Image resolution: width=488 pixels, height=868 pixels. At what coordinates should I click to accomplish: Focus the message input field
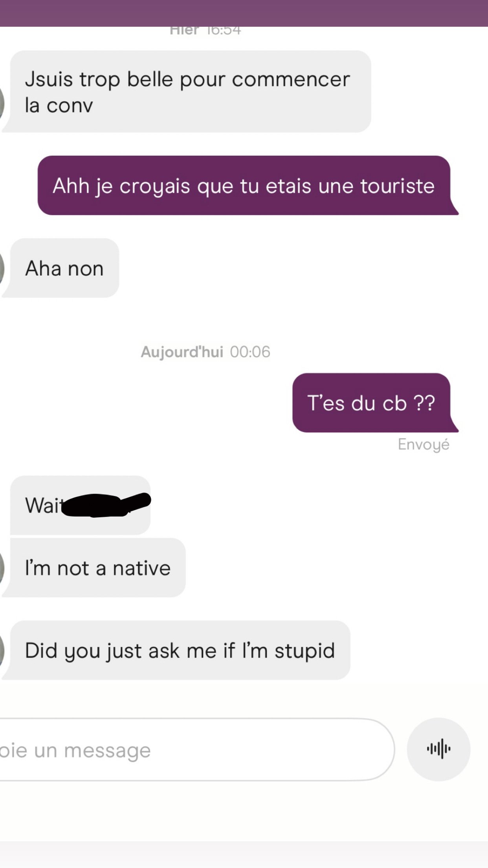click(x=196, y=749)
